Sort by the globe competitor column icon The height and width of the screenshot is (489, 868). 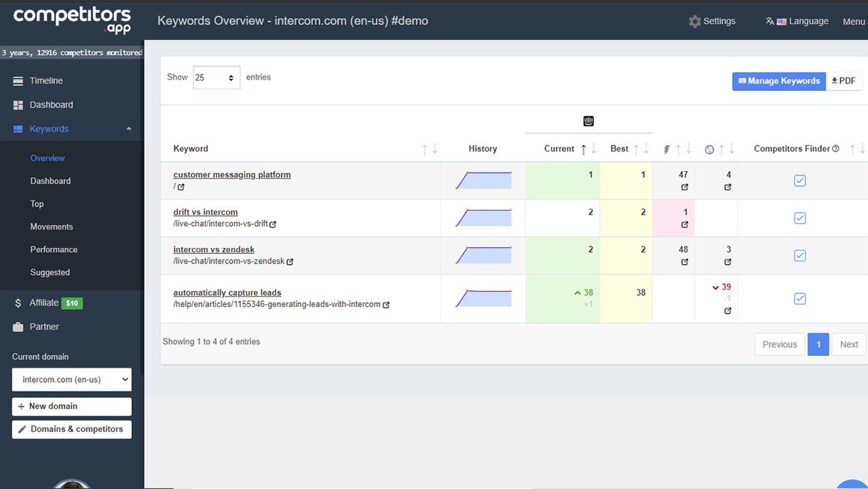(x=709, y=149)
